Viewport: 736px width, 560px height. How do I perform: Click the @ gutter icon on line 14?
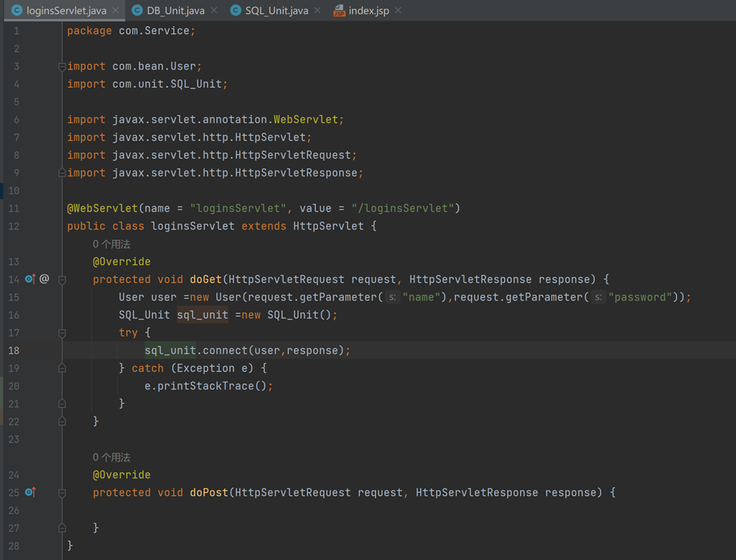44,279
